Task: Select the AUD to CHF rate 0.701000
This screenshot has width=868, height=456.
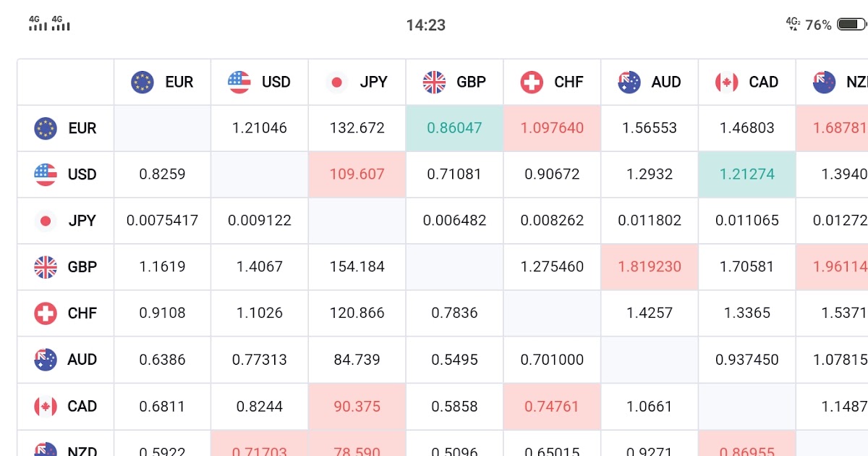Action: click(552, 360)
